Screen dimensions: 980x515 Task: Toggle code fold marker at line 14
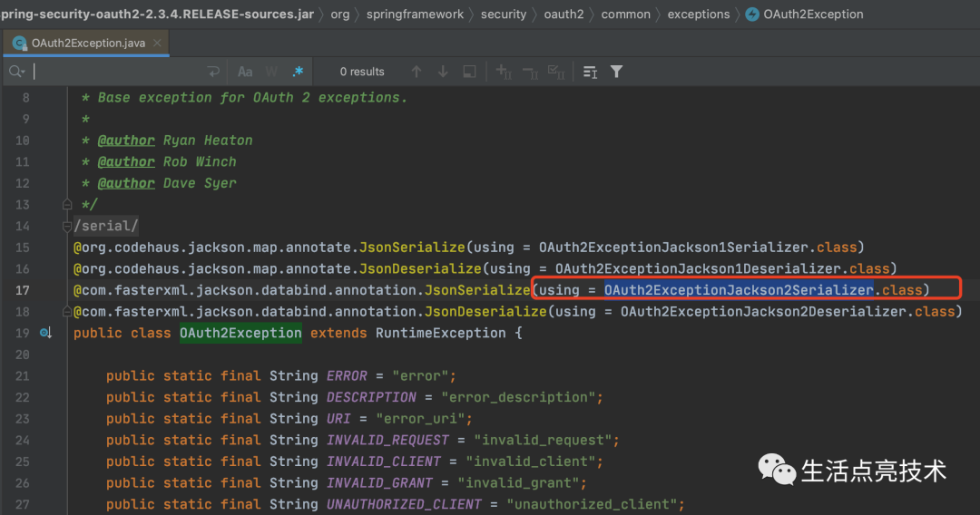pos(67,226)
